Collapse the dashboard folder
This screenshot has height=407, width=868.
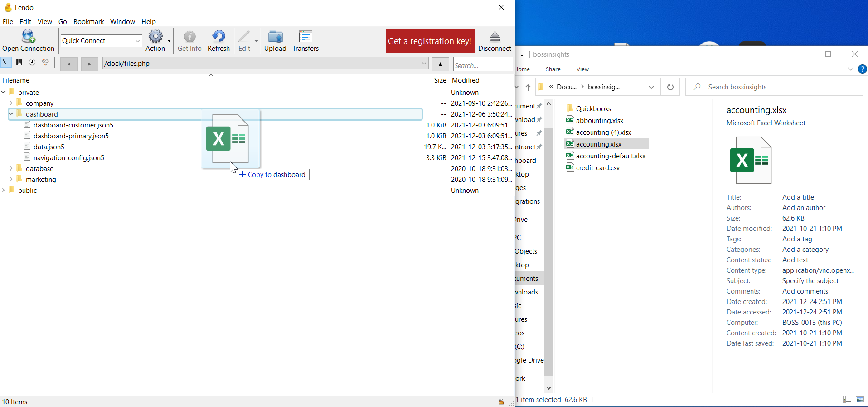pos(11,114)
